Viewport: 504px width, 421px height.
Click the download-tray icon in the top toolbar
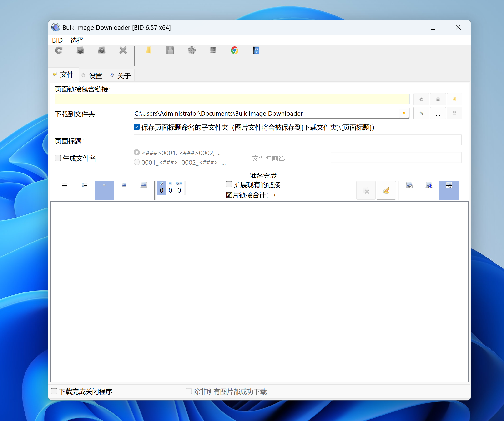(x=80, y=50)
